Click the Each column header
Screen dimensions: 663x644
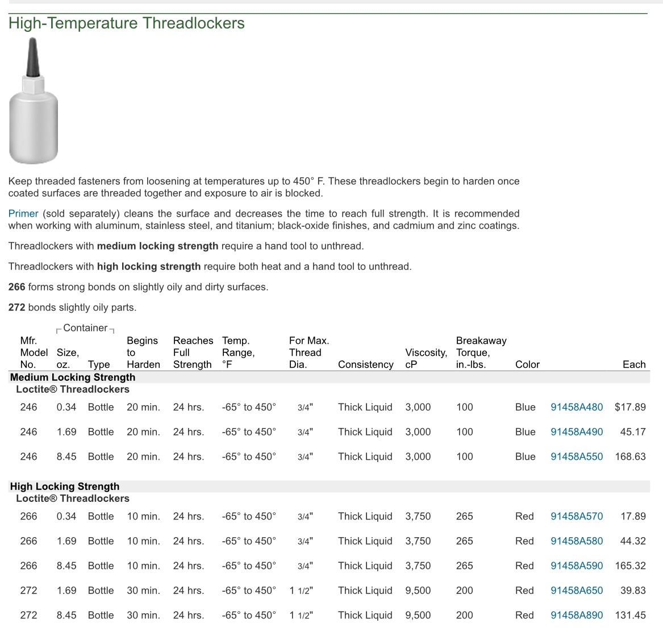click(634, 364)
